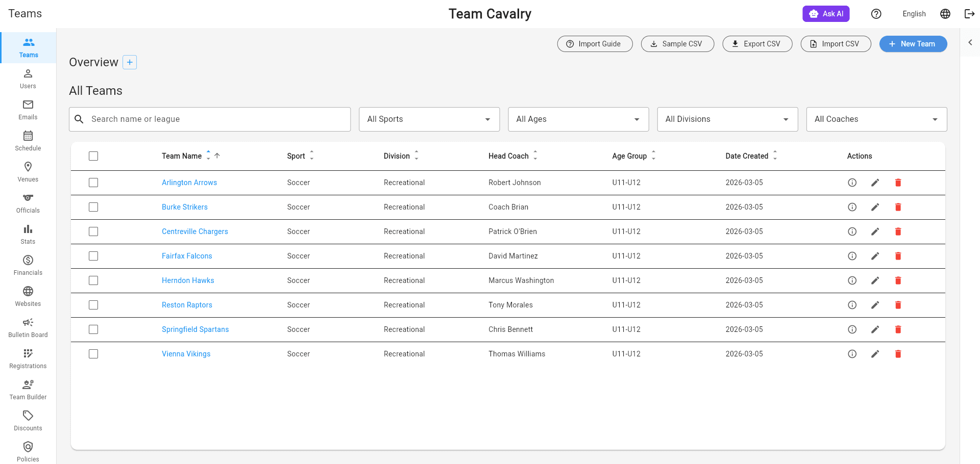Open Schedule in sidebar
Screen dimensions: 980x464
[28, 141]
